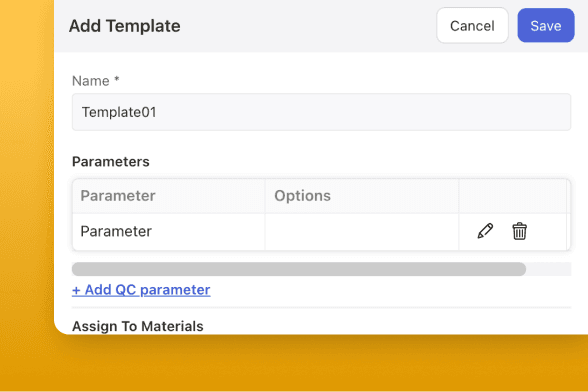Viewport: 588px width, 392px height.
Task: Cancel adding the template
Action: pos(472,26)
